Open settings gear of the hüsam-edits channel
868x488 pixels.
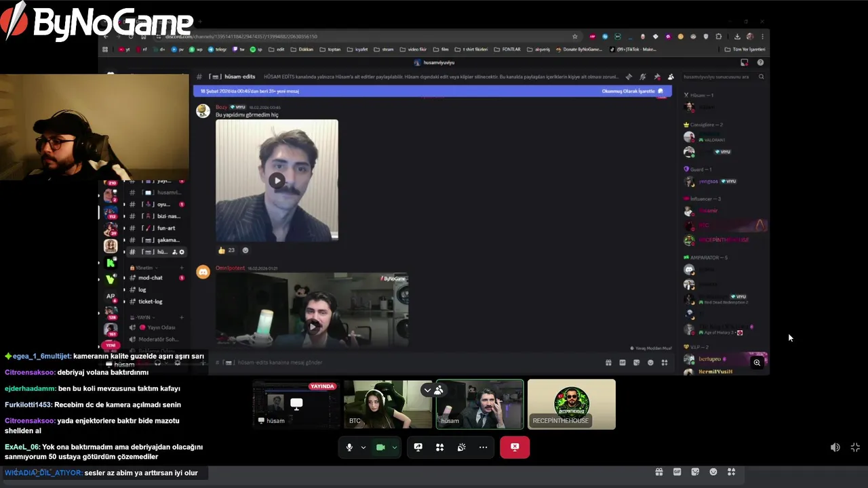pyautogui.click(x=182, y=252)
